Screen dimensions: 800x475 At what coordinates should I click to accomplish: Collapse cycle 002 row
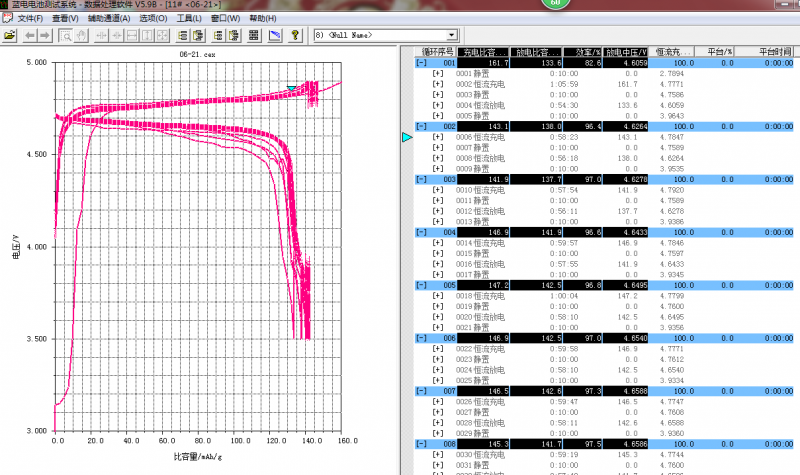click(421, 127)
